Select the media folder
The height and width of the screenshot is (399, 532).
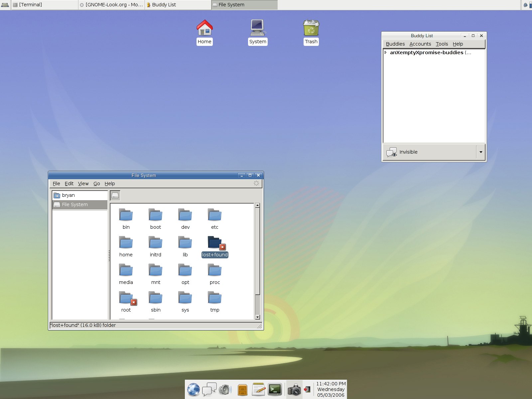pos(126,274)
